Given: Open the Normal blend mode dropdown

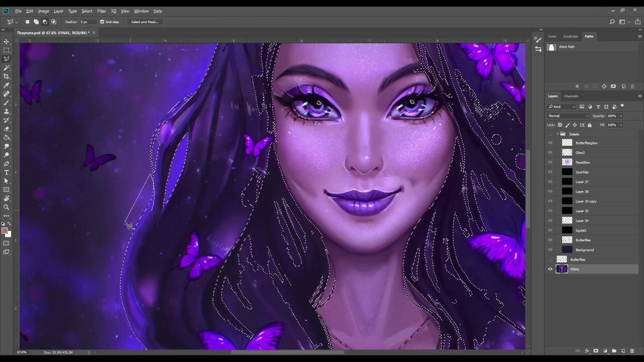Looking at the screenshot, I should pyautogui.click(x=568, y=116).
